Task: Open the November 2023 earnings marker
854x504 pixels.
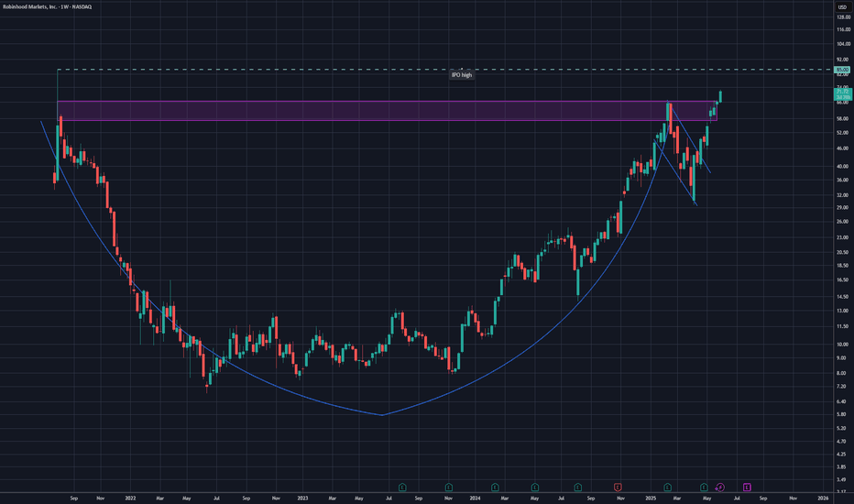Action: (x=449, y=488)
